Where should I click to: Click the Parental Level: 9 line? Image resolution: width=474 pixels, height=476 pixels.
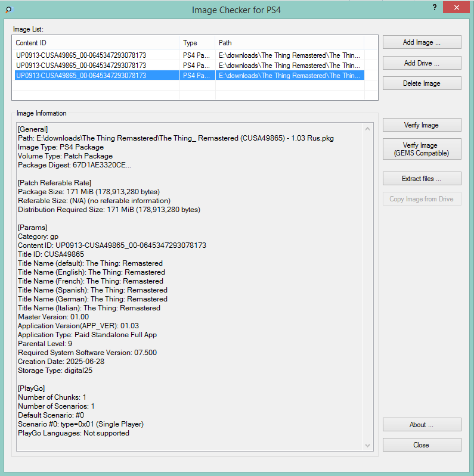click(45, 343)
